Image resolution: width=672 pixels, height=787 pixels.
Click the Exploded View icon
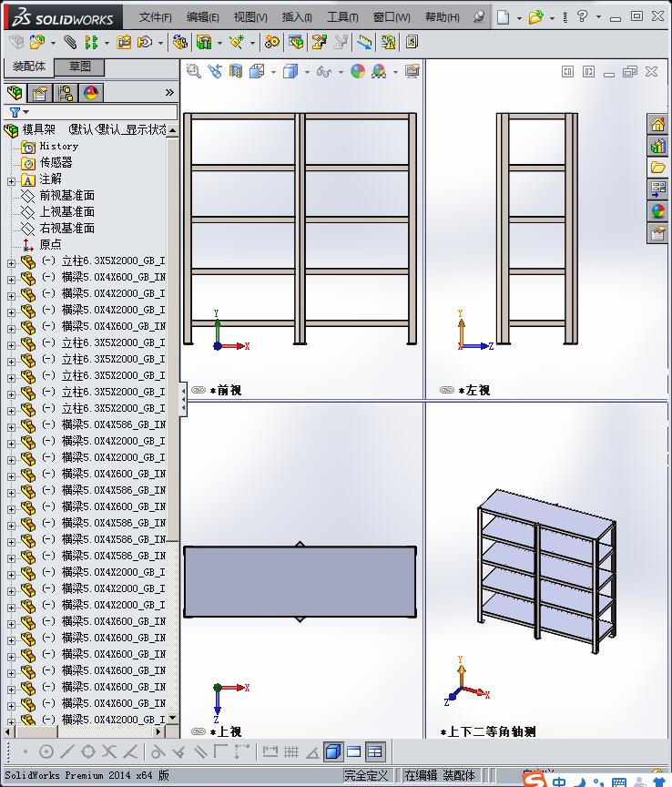tap(319, 42)
